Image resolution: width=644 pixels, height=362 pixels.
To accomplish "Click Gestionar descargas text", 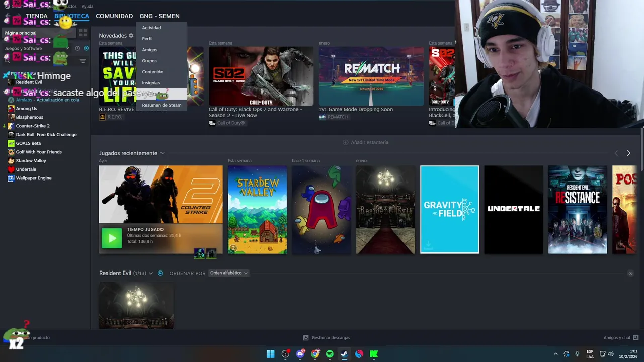I will click(x=331, y=338).
